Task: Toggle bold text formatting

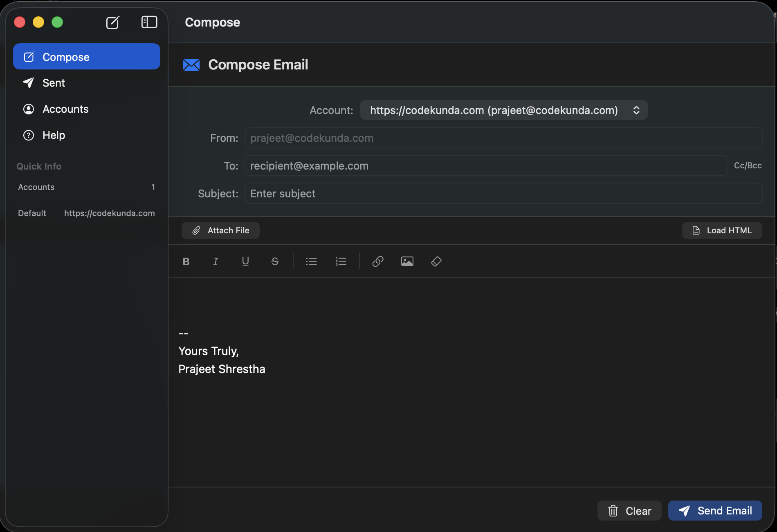Action: coord(186,262)
